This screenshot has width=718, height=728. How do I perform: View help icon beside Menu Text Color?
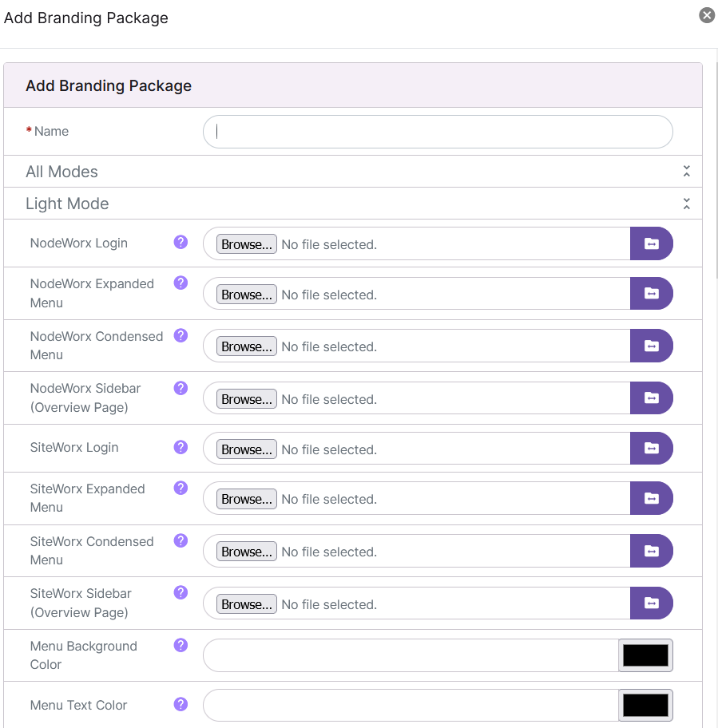180,704
